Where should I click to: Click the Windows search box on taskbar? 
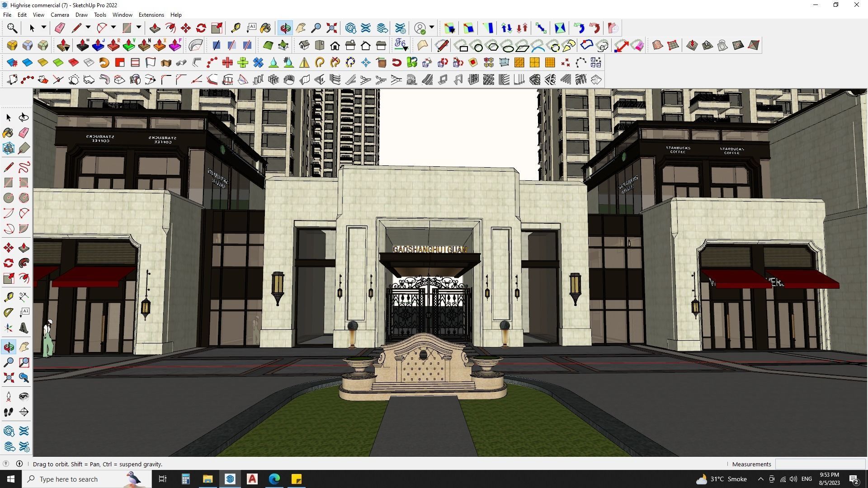[87, 479]
